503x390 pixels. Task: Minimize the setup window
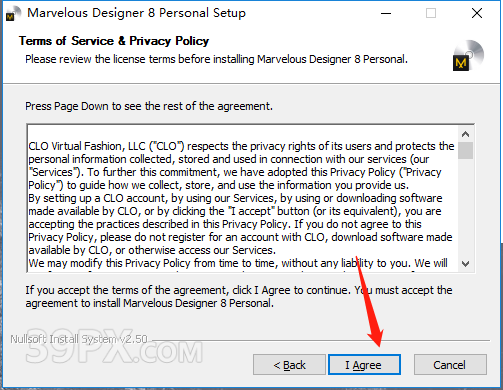tap(386, 13)
